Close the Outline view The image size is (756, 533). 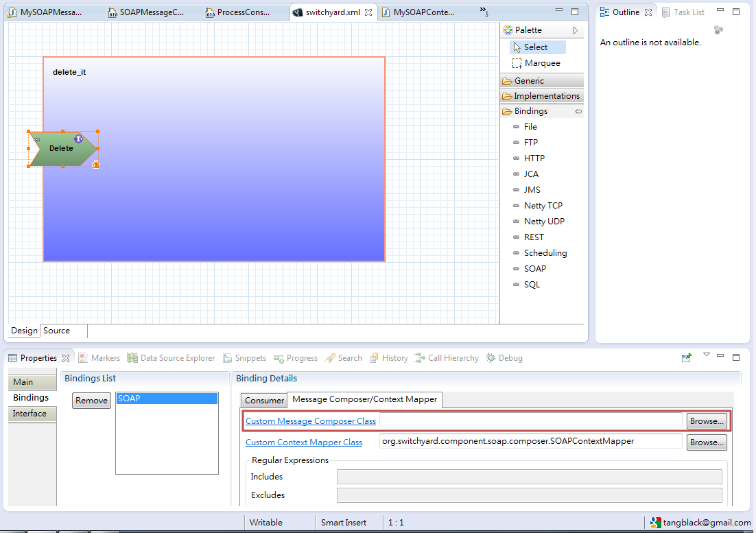648,12
